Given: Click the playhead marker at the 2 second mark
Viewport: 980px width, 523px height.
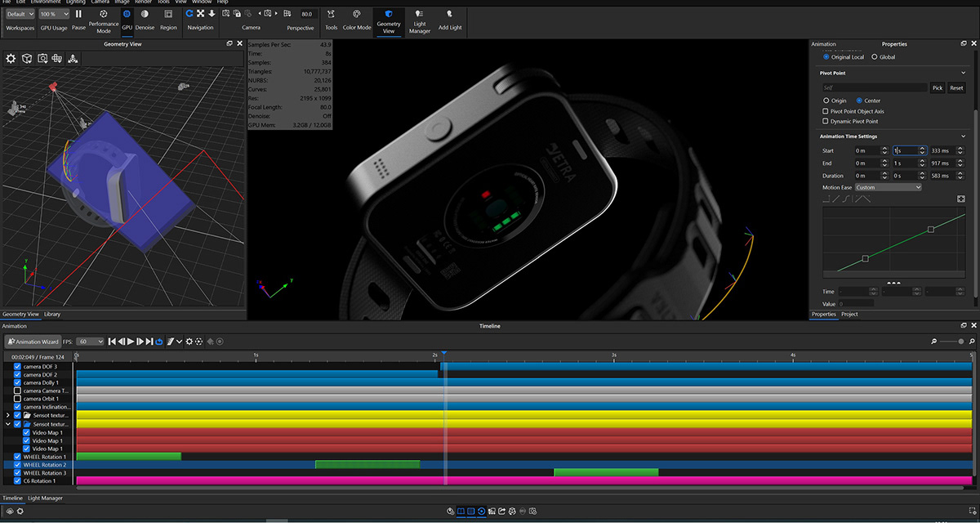Looking at the screenshot, I should (443, 354).
